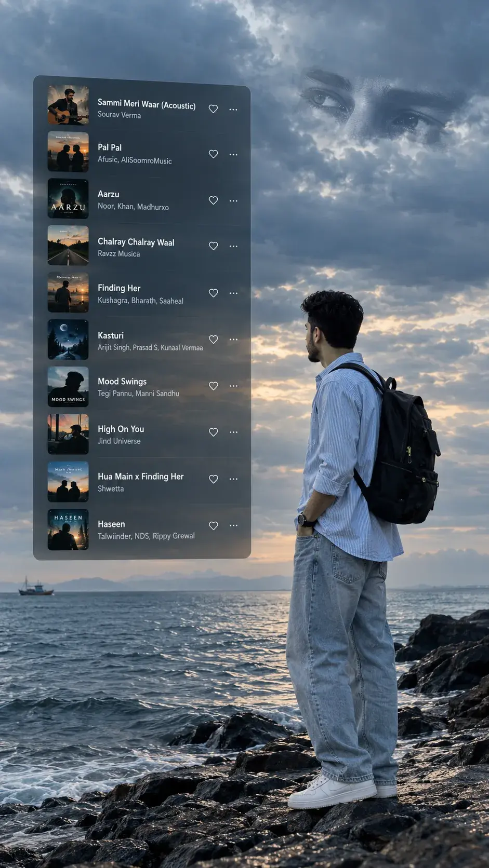
Task: Tap the road cover of Chalray Chalray Waal
Action: click(x=68, y=246)
